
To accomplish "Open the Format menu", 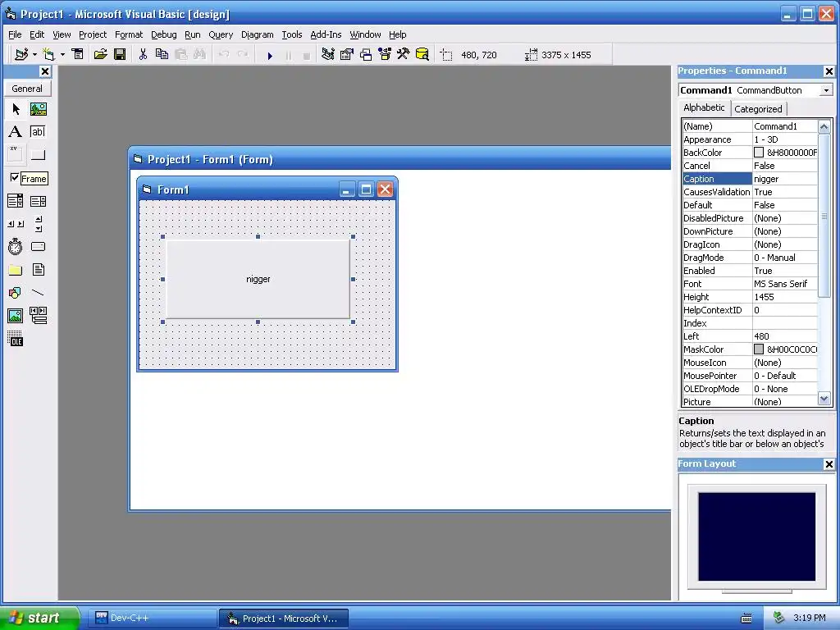I will click(x=129, y=34).
